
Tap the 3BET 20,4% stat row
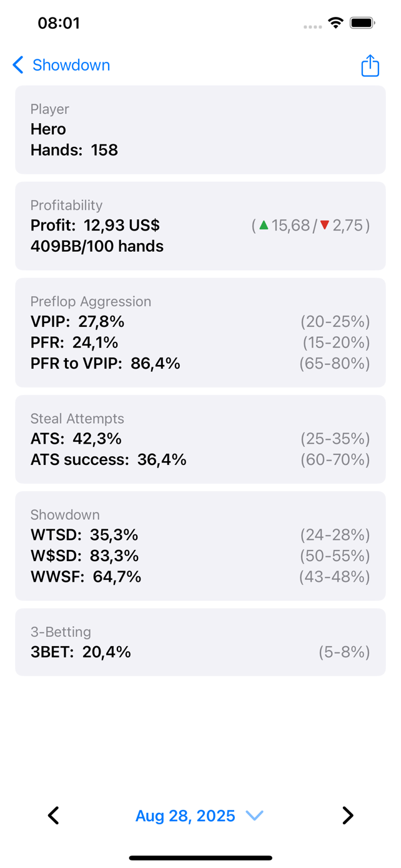[x=81, y=652]
